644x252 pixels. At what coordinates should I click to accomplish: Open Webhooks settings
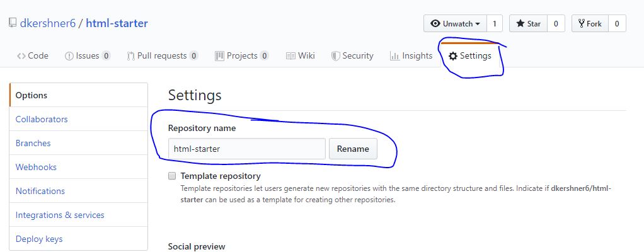36,167
